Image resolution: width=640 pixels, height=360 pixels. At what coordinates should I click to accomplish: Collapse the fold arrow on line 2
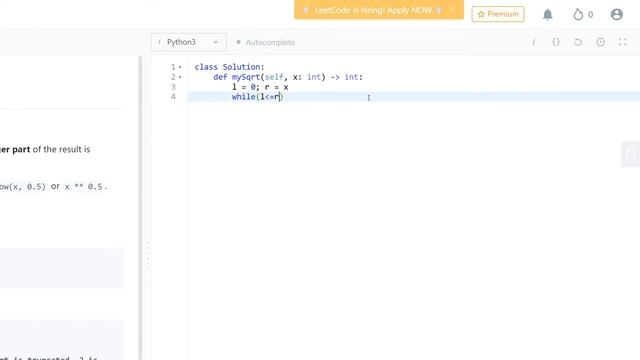(x=180, y=77)
